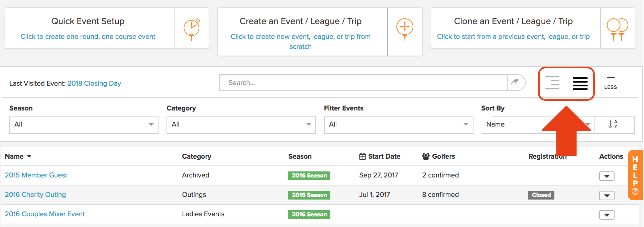Open the Filter Events dropdown

399,125
